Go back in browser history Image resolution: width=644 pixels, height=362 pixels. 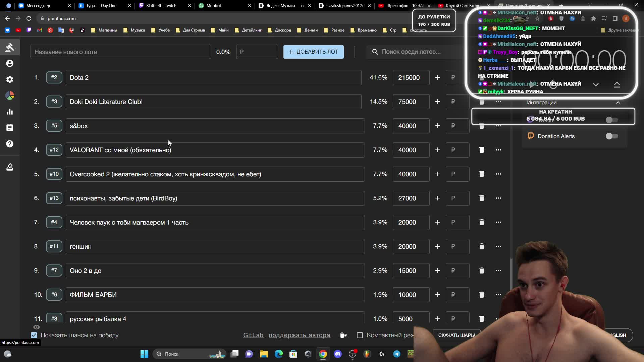[7, 18]
